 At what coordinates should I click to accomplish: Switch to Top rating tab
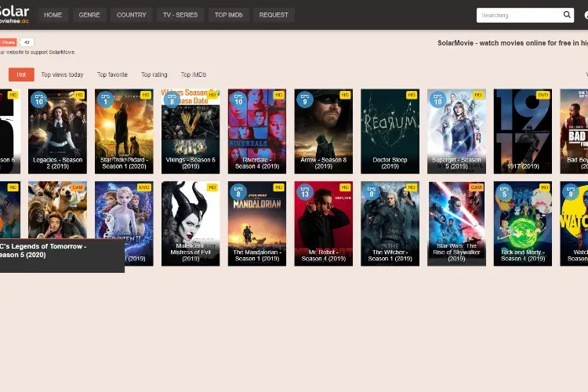(x=154, y=74)
